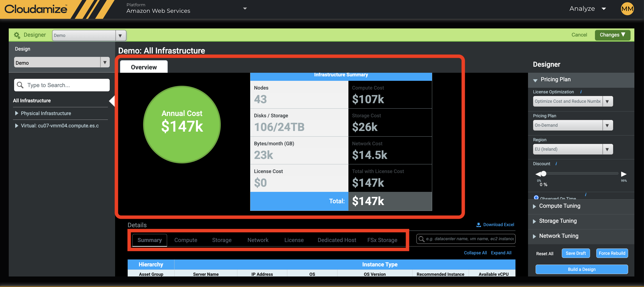Switch to the Storage details tab
Screen dimensions: 644x287
221,240
